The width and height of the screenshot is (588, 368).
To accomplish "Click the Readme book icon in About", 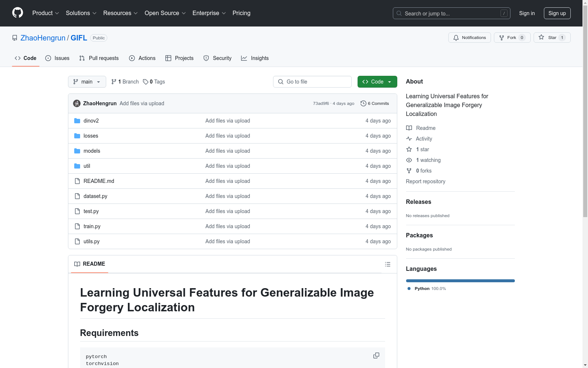I will pos(409,128).
